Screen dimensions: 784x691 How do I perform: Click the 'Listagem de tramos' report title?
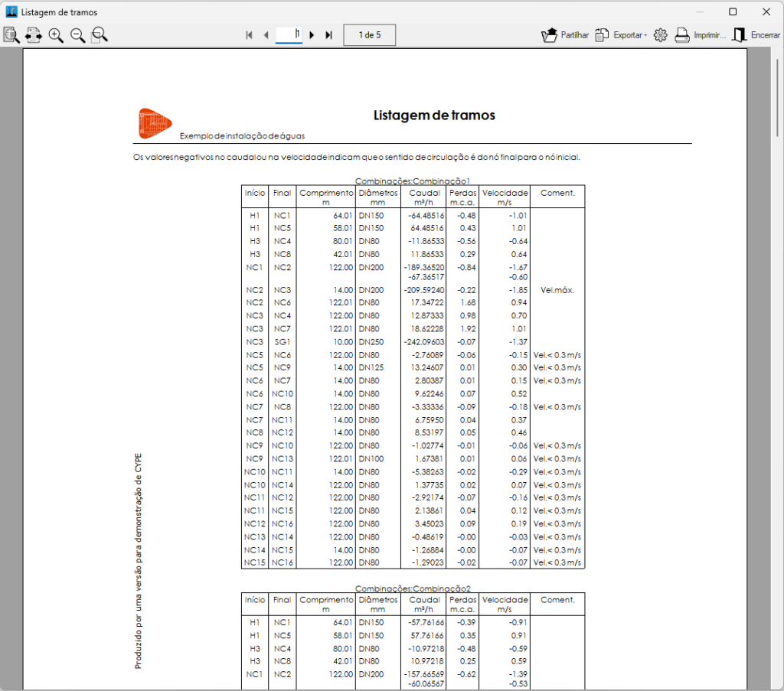pos(434,116)
